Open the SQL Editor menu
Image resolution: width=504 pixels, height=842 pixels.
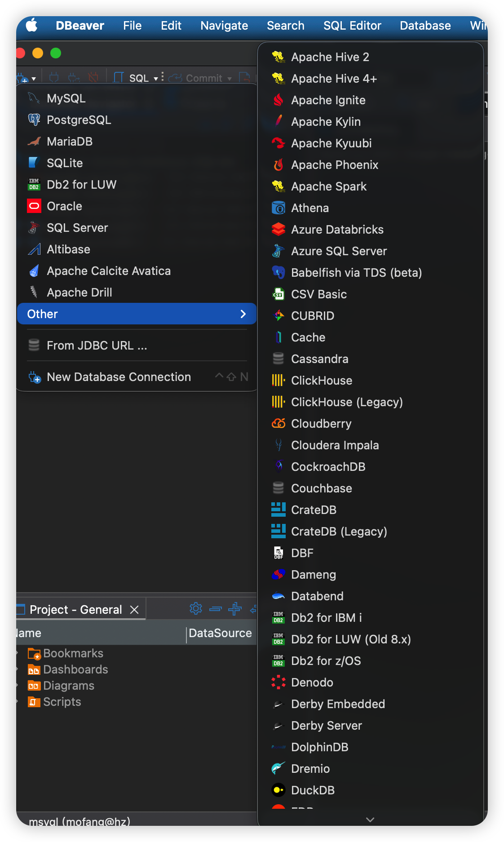(352, 26)
